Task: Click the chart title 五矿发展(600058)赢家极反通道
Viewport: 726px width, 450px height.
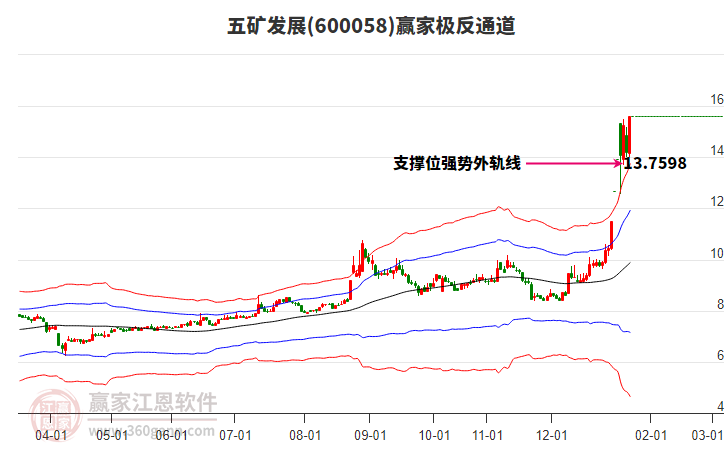Action: [x=371, y=26]
